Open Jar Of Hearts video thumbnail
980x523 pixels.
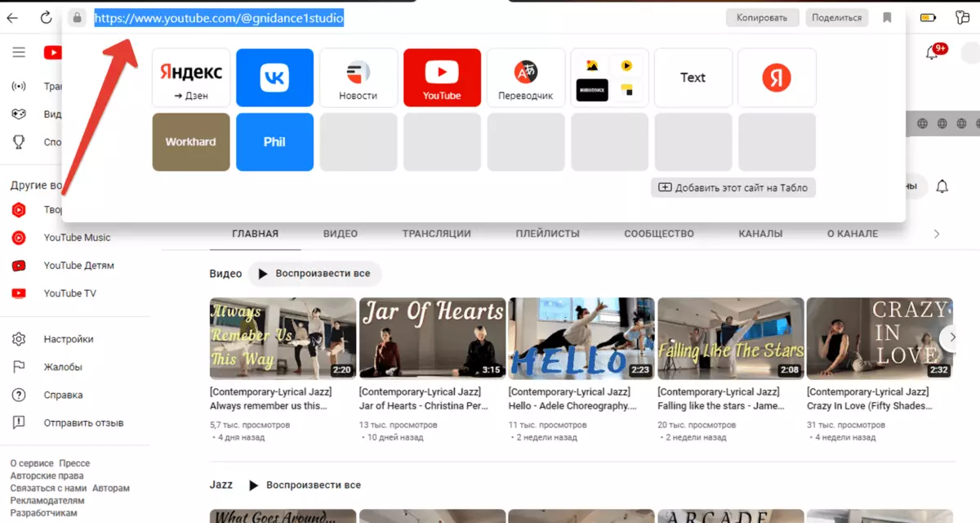(432, 338)
